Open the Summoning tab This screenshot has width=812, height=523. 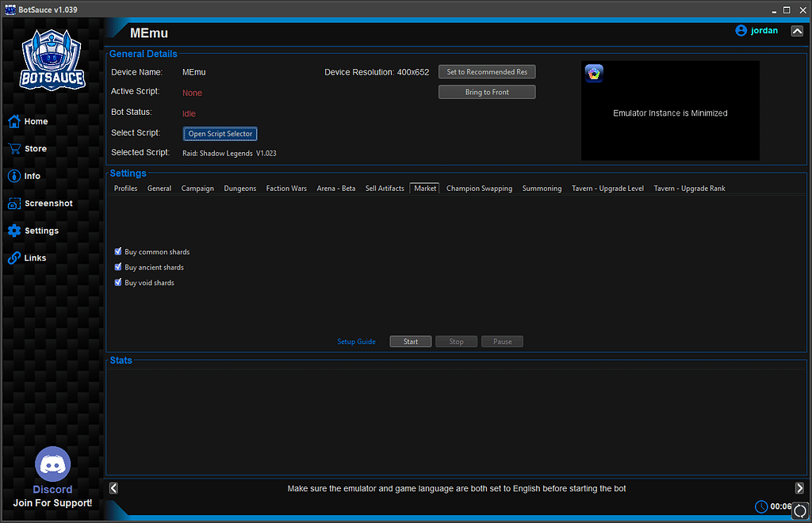[542, 188]
